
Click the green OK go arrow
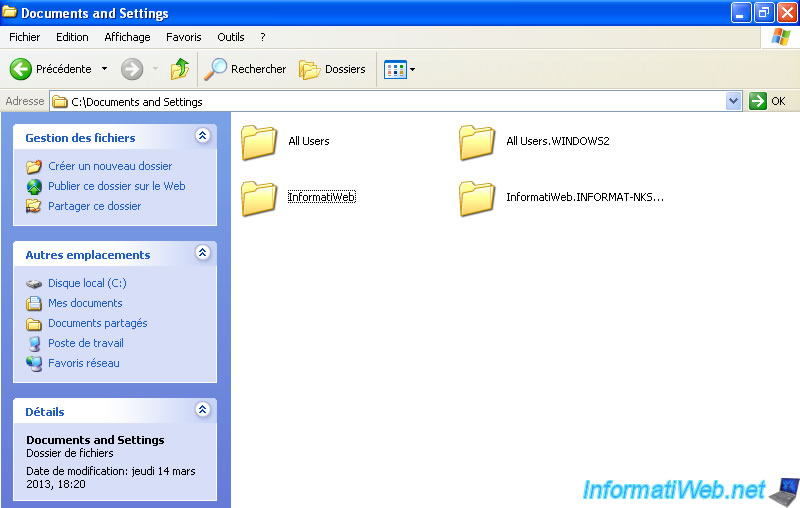pos(758,101)
